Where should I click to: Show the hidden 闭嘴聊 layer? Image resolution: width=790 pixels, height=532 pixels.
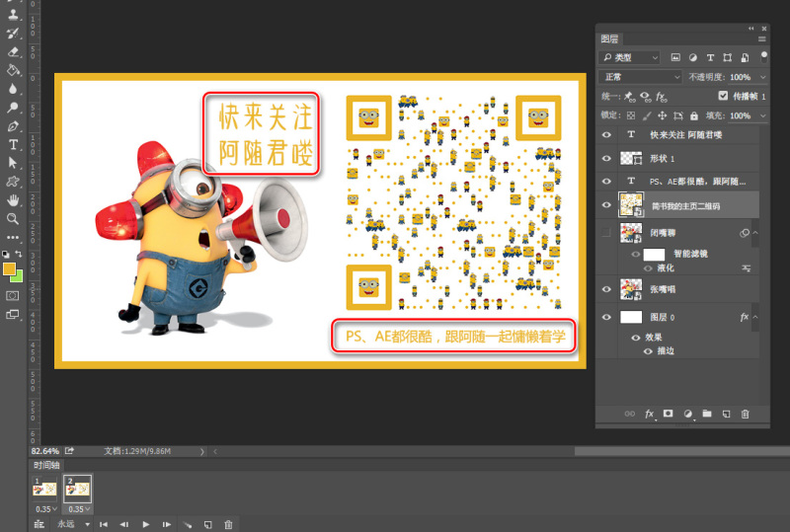pos(607,234)
